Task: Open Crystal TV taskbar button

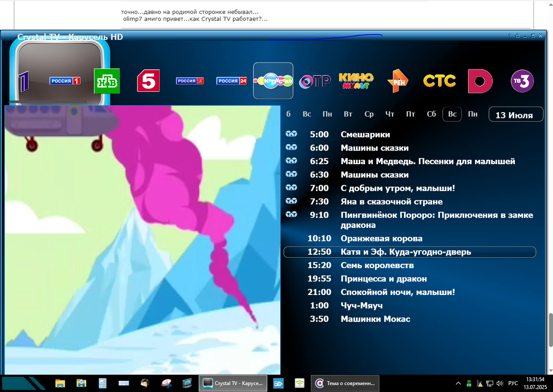Action: pos(233,383)
